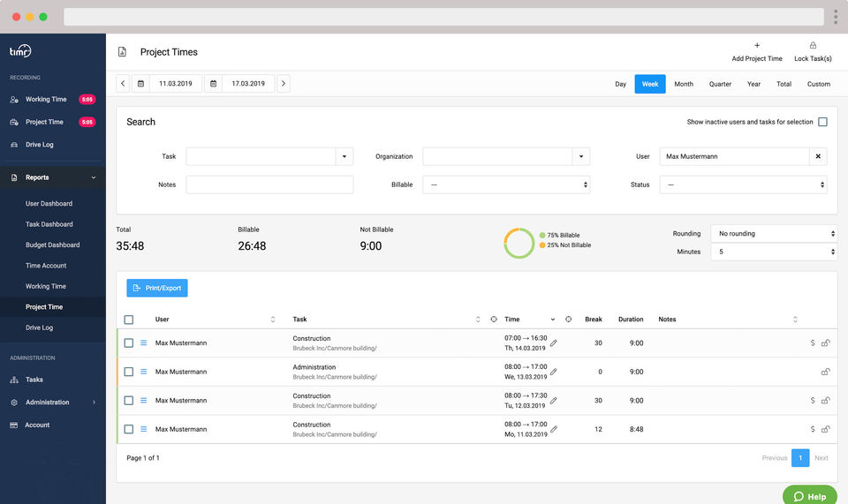Image resolution: width=848 pixels, height=504 pixels.
Task: Edit time of the 14.03.2019 entry
Action: click(x=554, y=342)
